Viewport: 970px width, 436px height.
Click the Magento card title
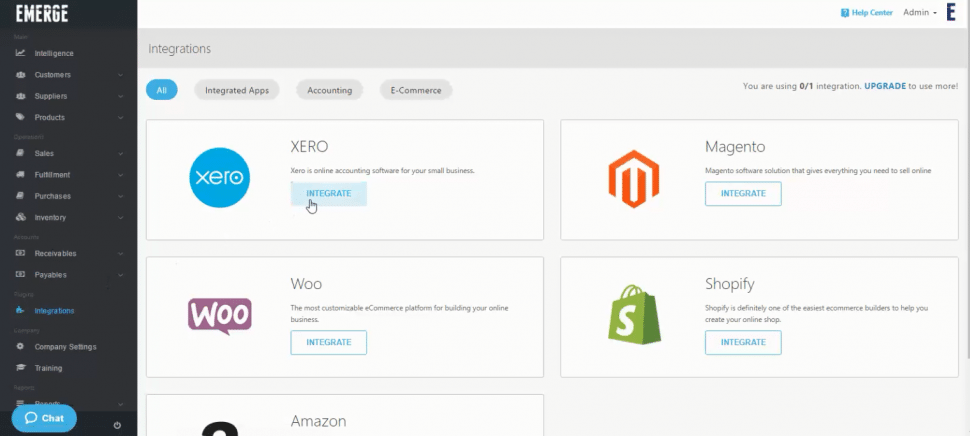tap(735, 147)
